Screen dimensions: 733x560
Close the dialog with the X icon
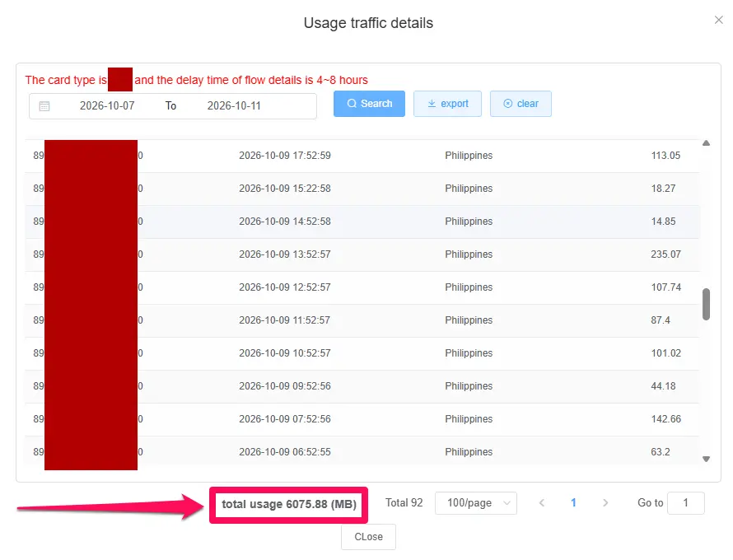(x=718, y=20)
